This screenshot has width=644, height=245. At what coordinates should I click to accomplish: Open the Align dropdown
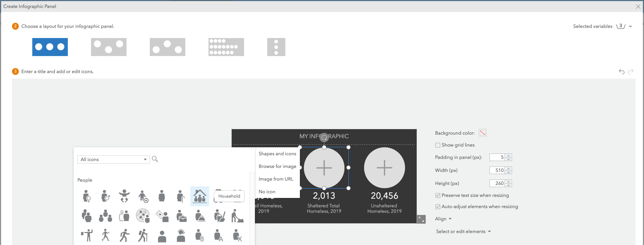click(x=443, y=219)
